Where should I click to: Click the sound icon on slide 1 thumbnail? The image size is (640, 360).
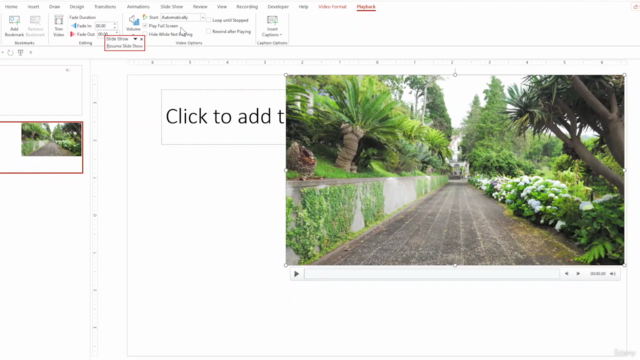click(68, 70)
